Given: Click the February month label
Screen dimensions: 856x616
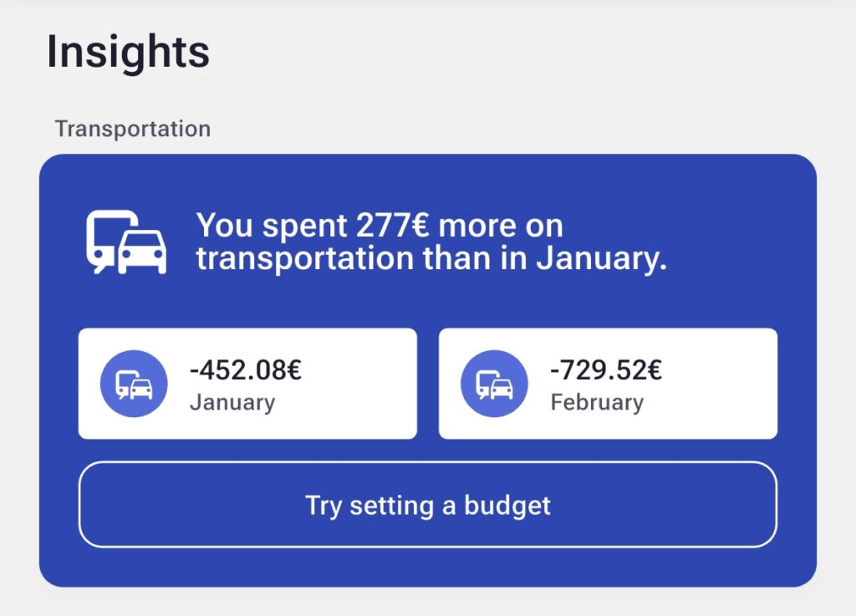Looking at the screenshot, I should [597, 402].
